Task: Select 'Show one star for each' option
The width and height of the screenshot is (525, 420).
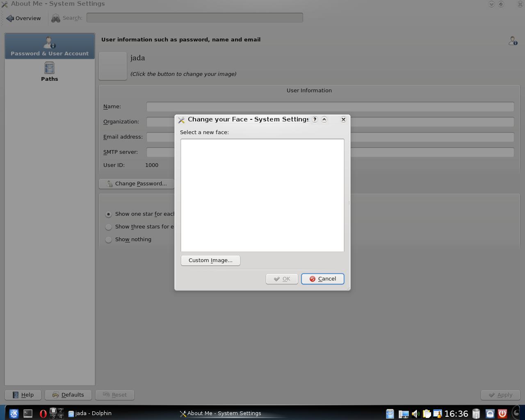Action: point(109,214)
